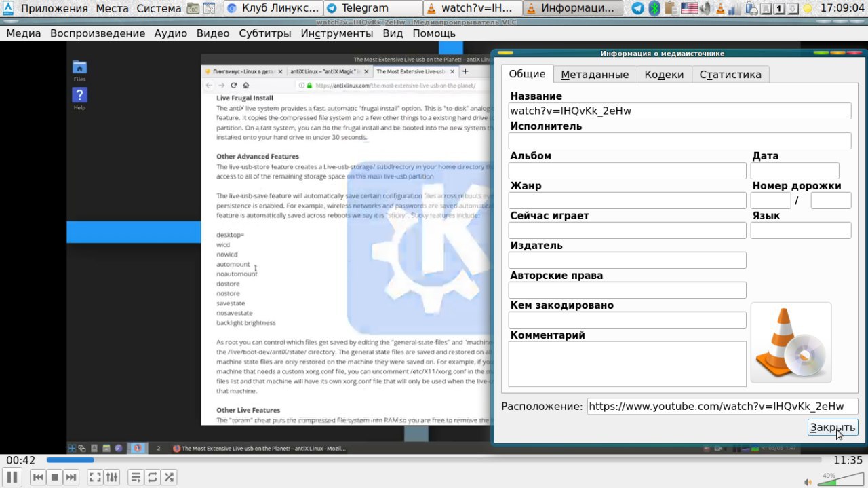Click the Язык input field
This screenshot has width=868, height=488.
[801, 230]
